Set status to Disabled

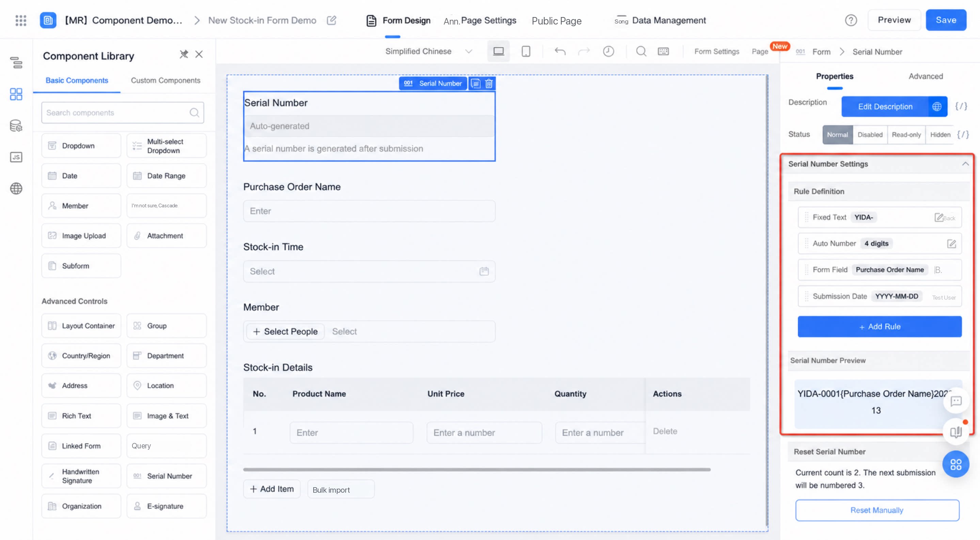tap(870, 134)
